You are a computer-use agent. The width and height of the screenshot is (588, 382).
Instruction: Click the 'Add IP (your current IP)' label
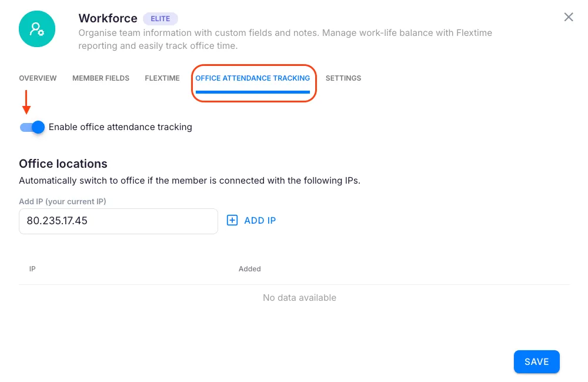(x=62, y=202)
